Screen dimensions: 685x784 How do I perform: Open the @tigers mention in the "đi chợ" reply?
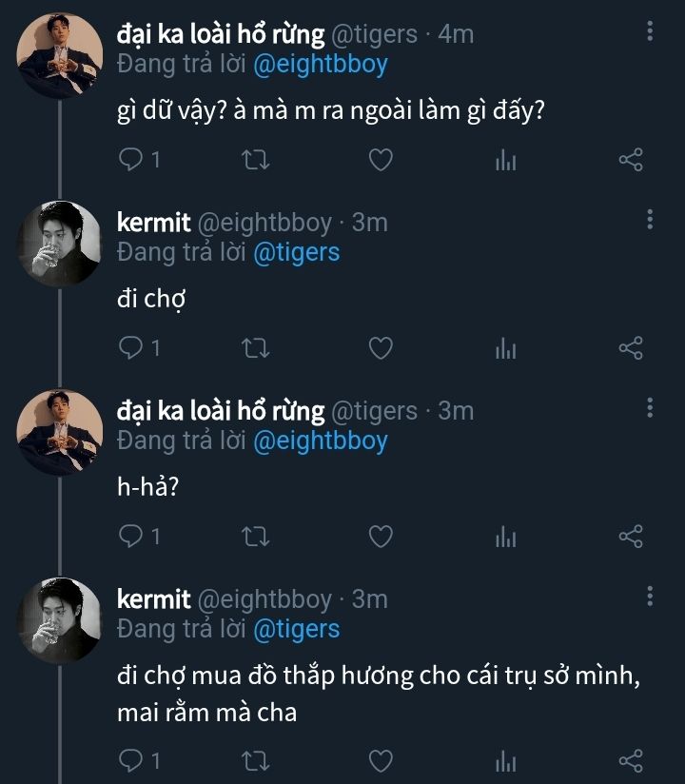pyautogui.click(x=296, y=252)
